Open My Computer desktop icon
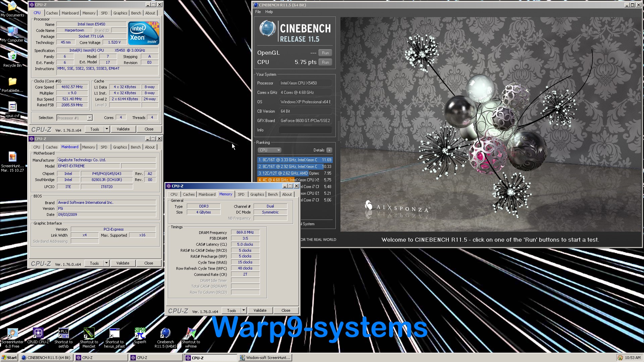Image resolution: width=644 pixels, height=362 pixels. [12, 34]
